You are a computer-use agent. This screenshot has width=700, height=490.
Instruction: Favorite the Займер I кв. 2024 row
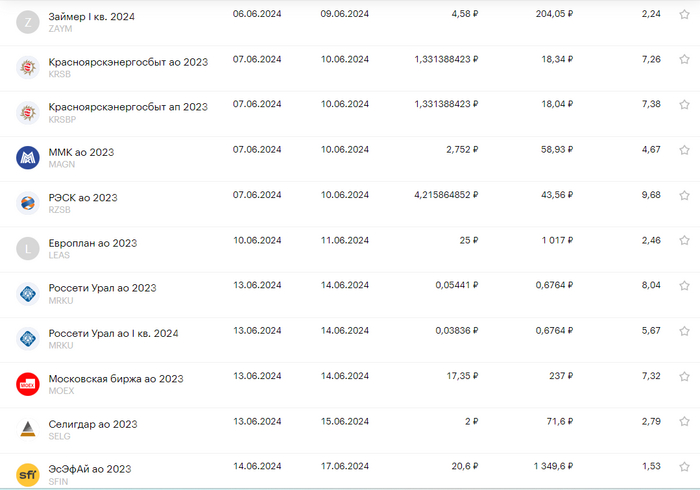click(684, 15)
